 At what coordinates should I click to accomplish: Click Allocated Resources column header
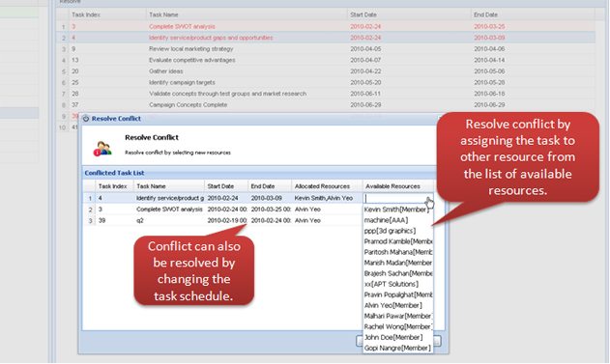tap(327, 186)
